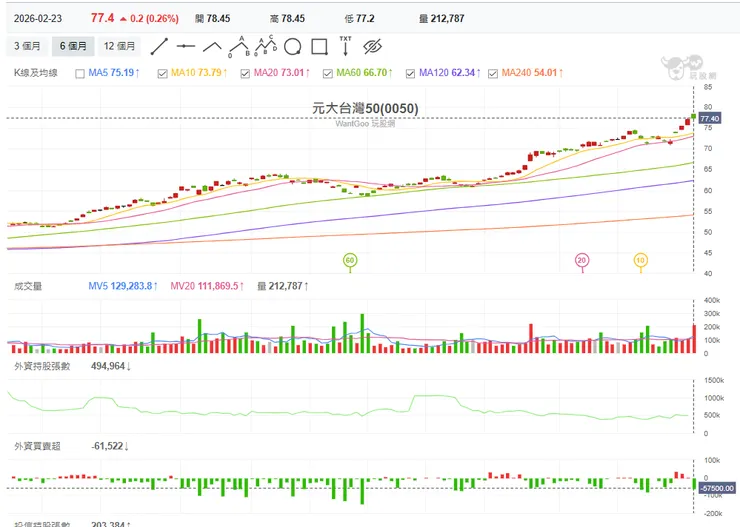Click the MV20 111,869.5 value
This screenshot has width=740, height=527.
[207, 286]
